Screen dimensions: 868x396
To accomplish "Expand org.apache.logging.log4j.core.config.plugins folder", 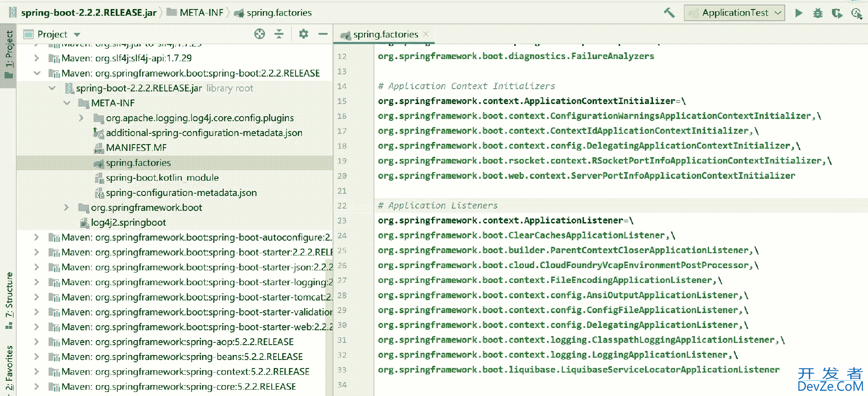I will click(81, 118).
